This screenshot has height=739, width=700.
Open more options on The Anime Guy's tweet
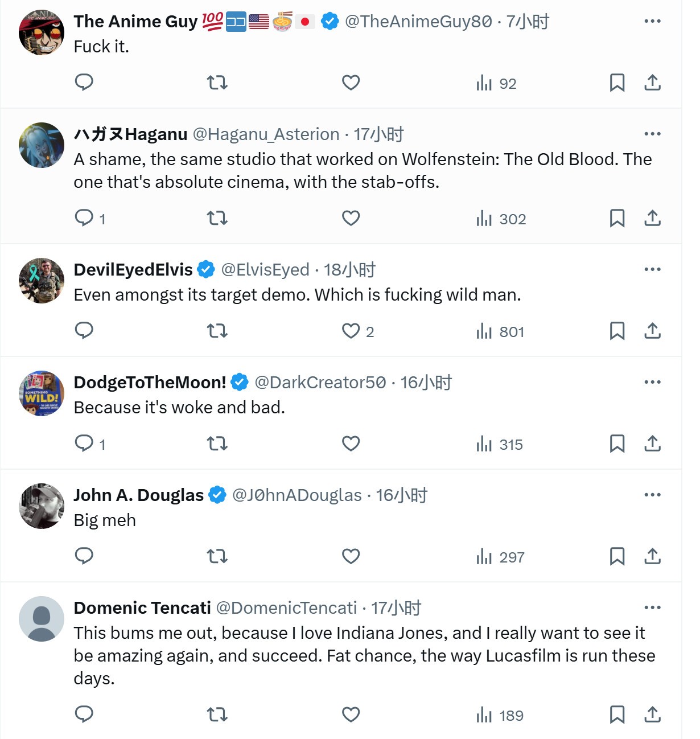click(652, 21)
